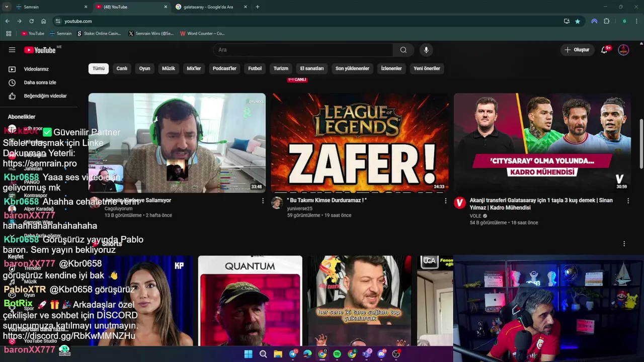Open the Chrome apps grid in bookmarks bar

(x=9, y=34)
